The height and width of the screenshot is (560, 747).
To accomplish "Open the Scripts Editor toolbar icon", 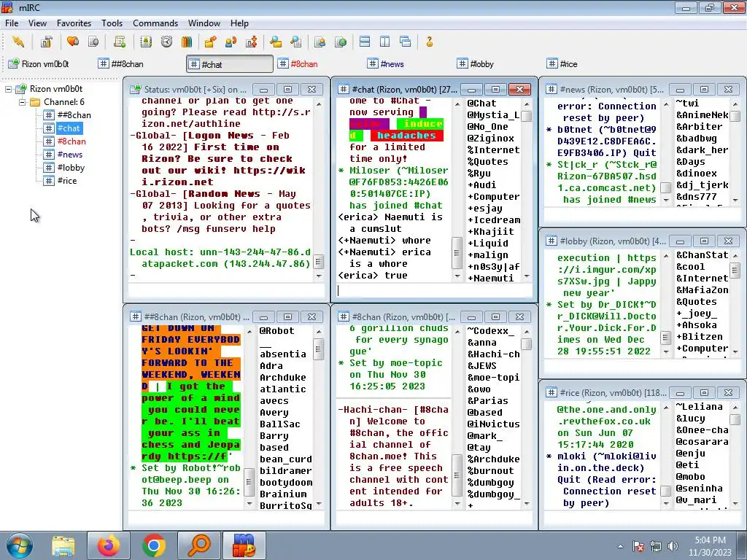I will [120, 42].
